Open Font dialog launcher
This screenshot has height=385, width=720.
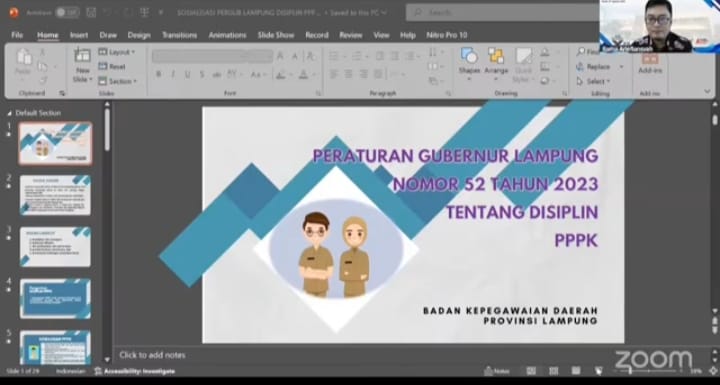[318, 93]
